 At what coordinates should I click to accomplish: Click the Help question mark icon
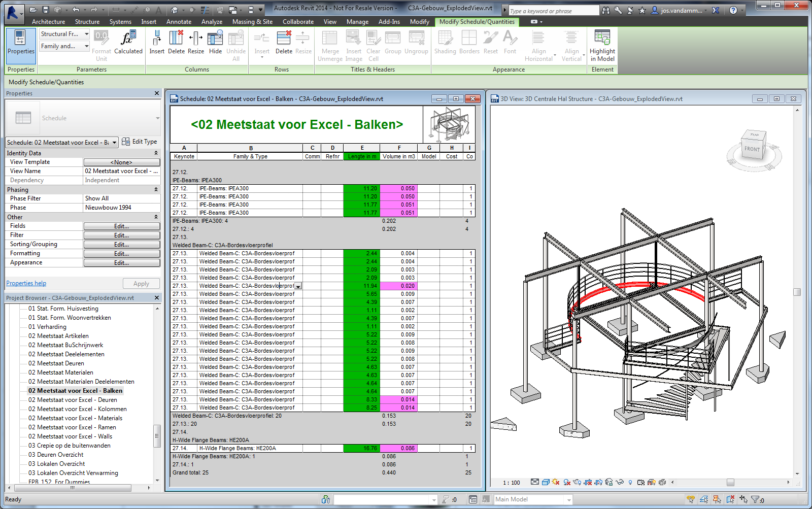coord(733,10)
